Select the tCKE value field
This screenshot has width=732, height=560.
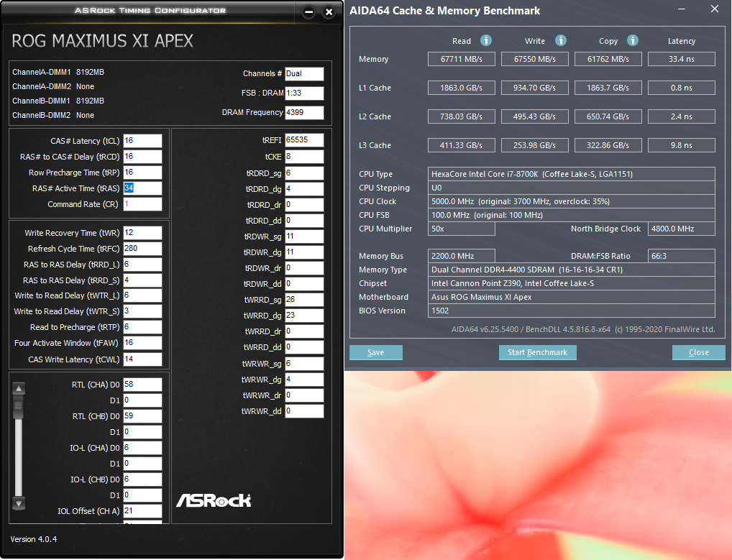[304, 156]
